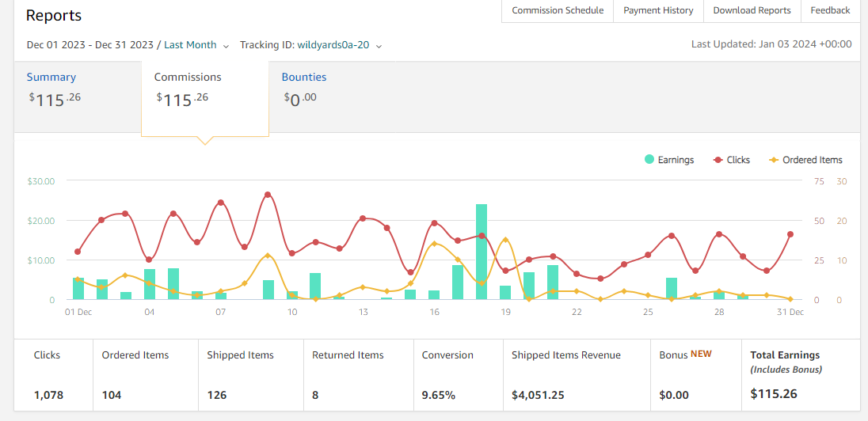Screen dimensions: 868x421
Task: Switch to the Summary tab
Action: (78, 97)
